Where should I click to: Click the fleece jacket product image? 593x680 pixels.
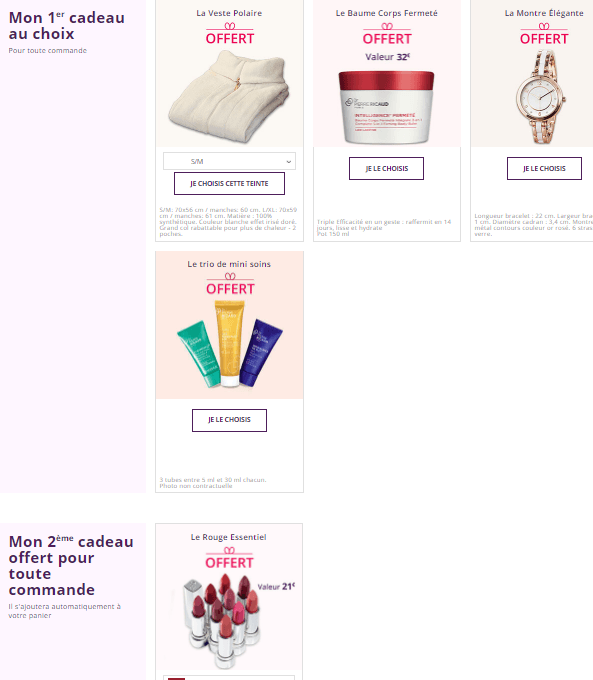tap(229, 97)
